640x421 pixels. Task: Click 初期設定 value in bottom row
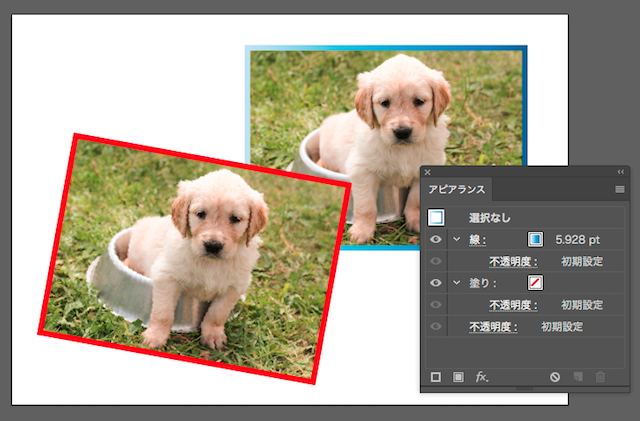click(562, 327)
